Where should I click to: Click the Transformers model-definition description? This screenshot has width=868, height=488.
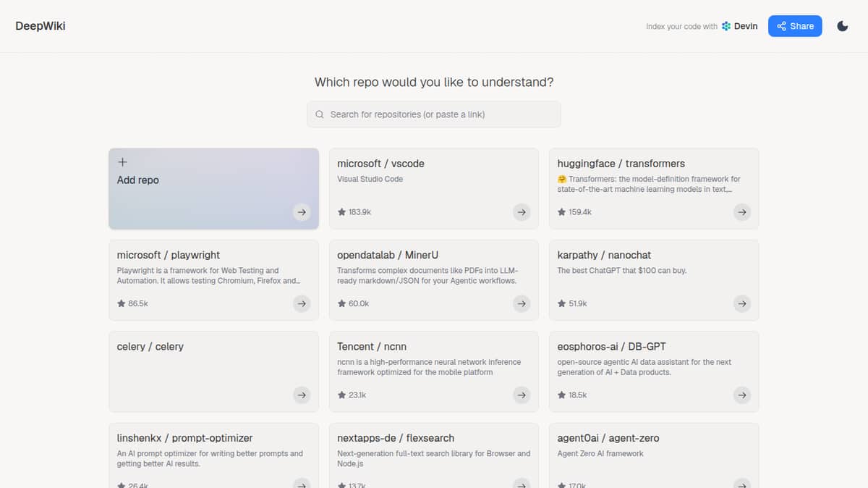(649, 184)
